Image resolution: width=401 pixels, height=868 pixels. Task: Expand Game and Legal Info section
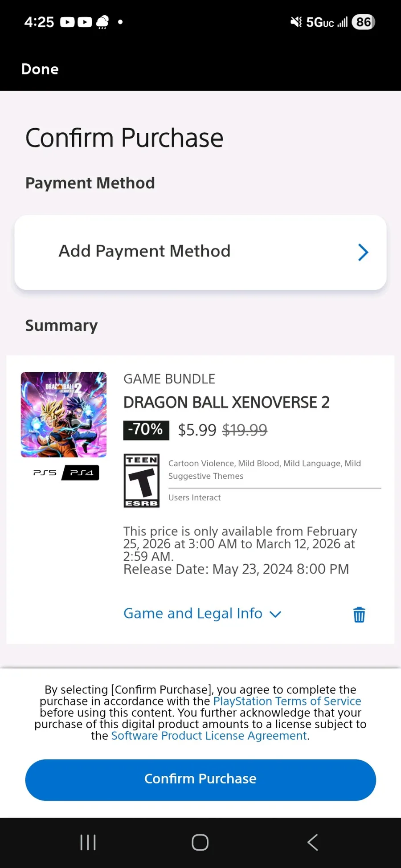pyautogui.click(x=202, y=614)
